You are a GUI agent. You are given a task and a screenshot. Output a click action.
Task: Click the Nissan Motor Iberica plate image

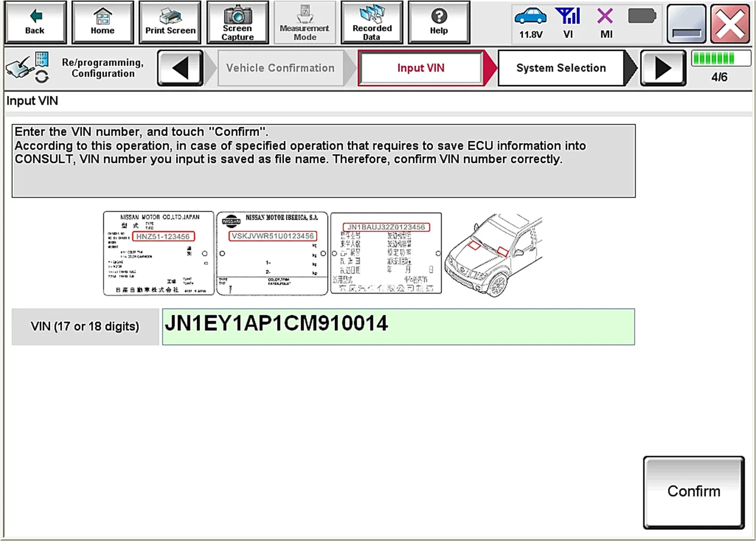272,253
